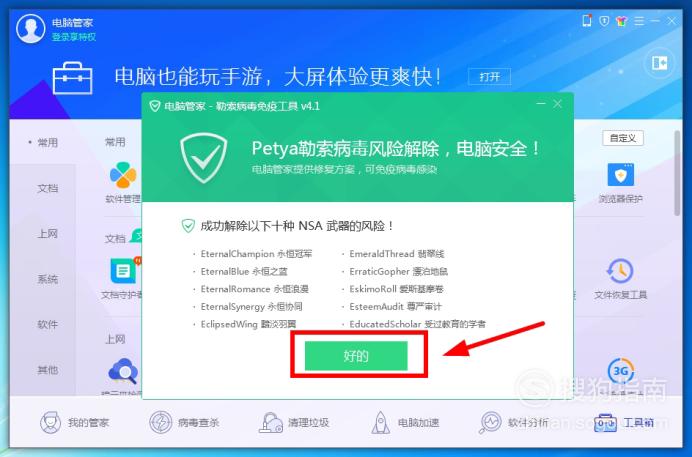Click the 打开 button in banner

click(x=489, y=77)
